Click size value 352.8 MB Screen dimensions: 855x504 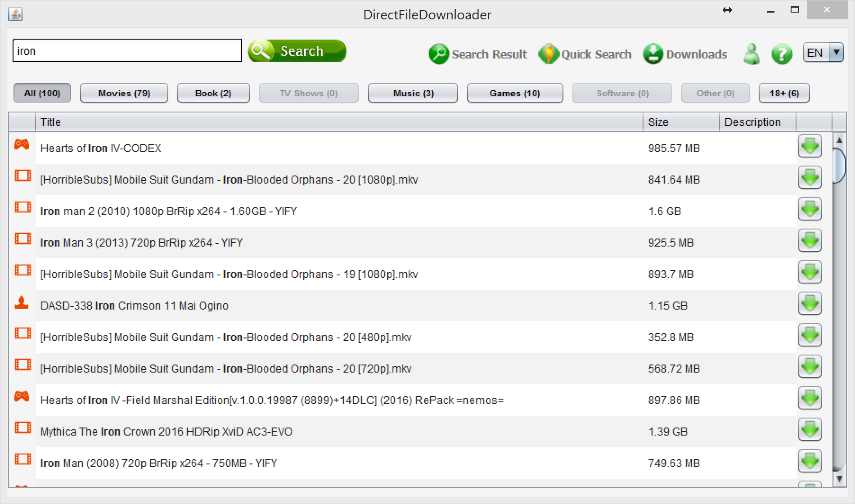click(x=671, y=337)
